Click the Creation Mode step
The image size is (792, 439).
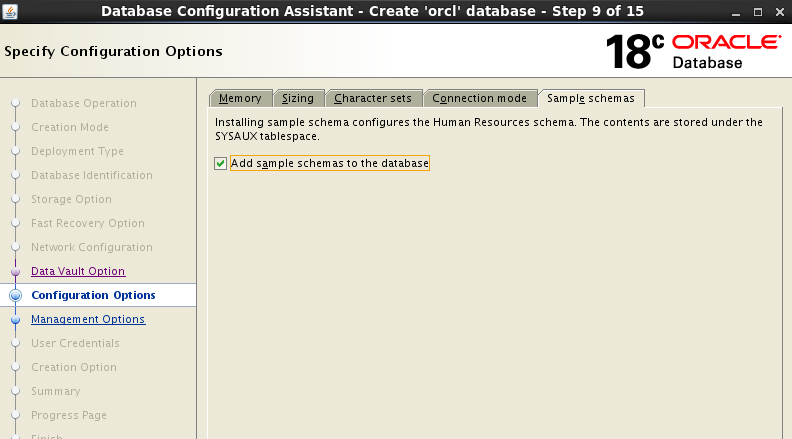tap(70, 127)
